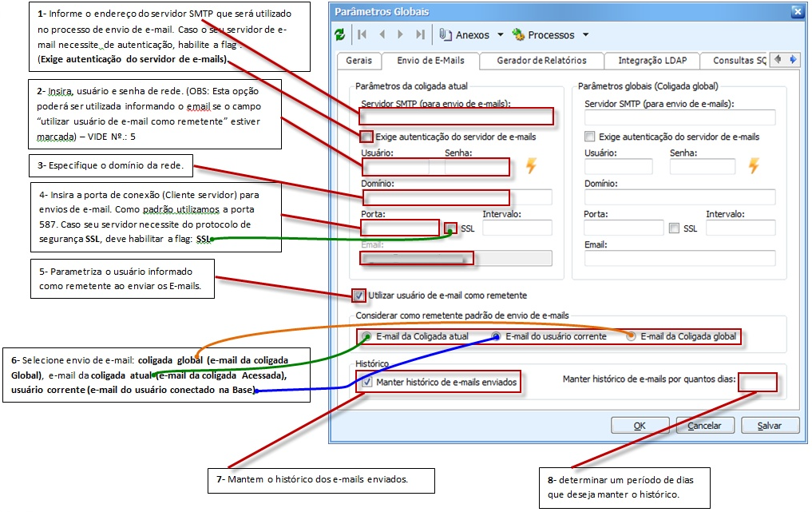Switch to the Gerais tab
This screenshot has height=512, width=812.
point(358,61)
